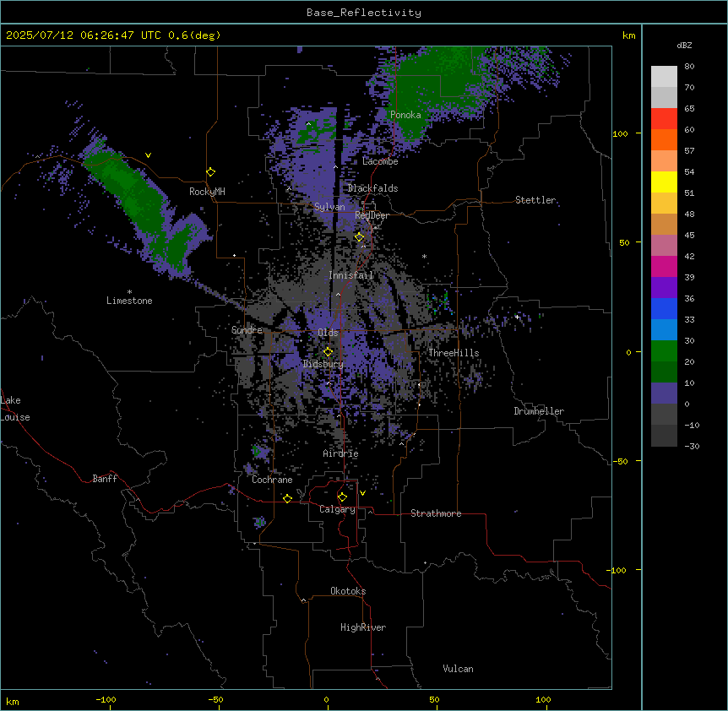728x711 pixels.
Task: Click the Banff label
Action: pyautogui.click(x=105, y=479)
